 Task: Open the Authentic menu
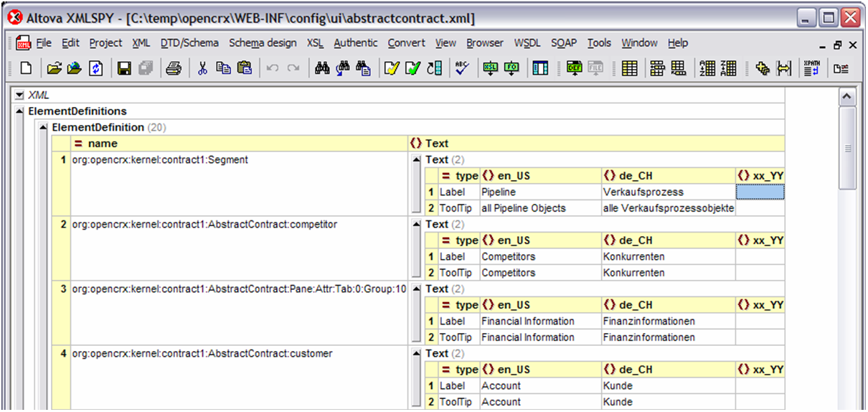(x=356, y=43)
